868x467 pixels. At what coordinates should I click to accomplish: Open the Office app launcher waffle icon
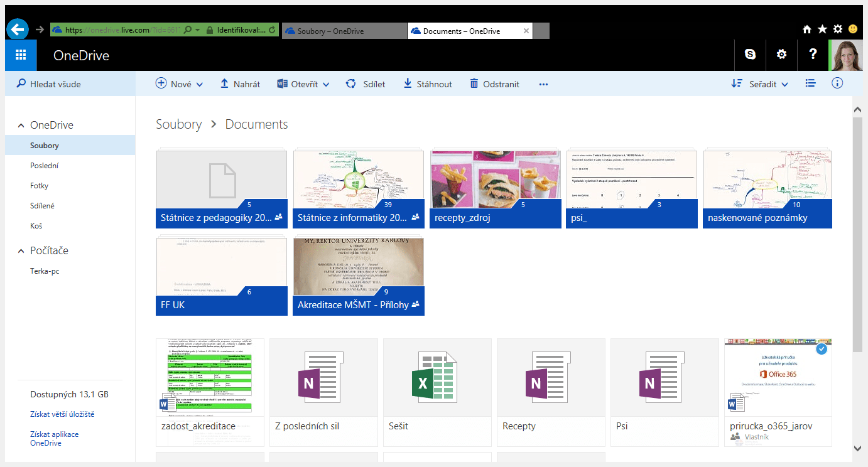(20, 55)
